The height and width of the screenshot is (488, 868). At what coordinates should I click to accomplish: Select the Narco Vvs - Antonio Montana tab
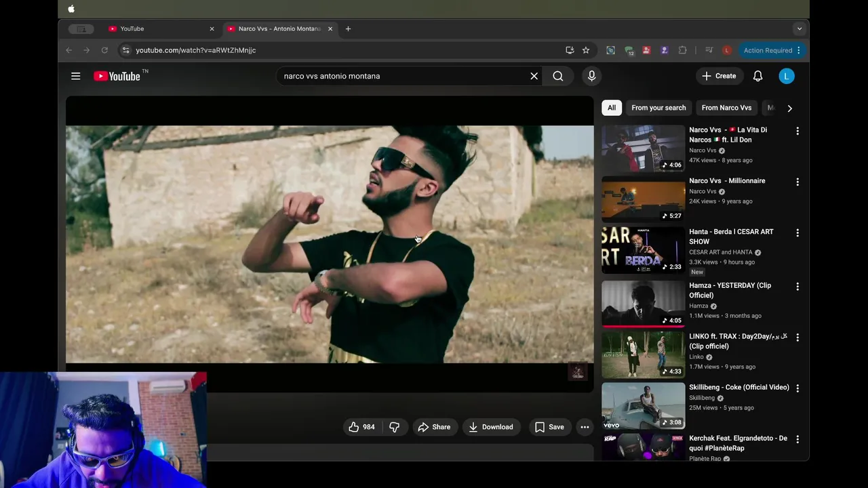279,28
